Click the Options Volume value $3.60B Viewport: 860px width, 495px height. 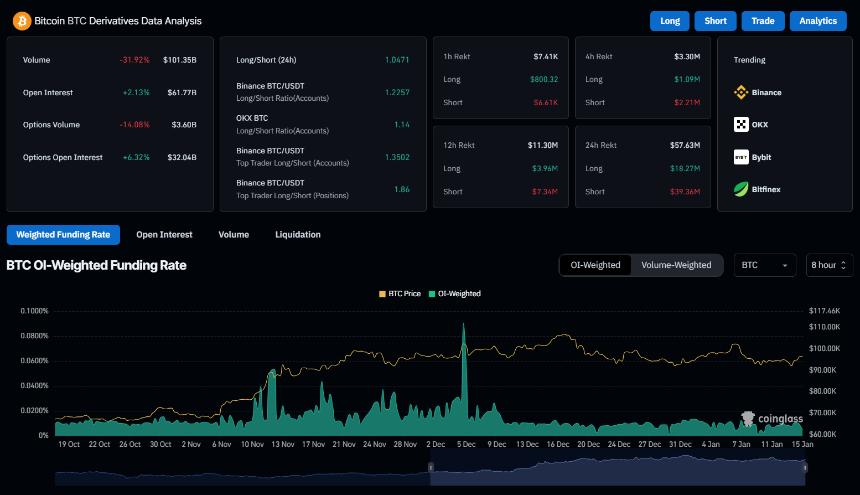tap(184, 125)
